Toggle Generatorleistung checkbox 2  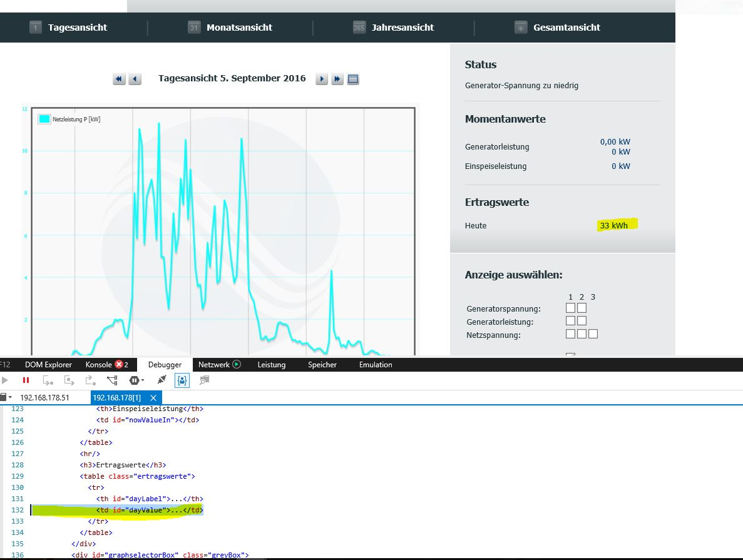click(582, 321)
